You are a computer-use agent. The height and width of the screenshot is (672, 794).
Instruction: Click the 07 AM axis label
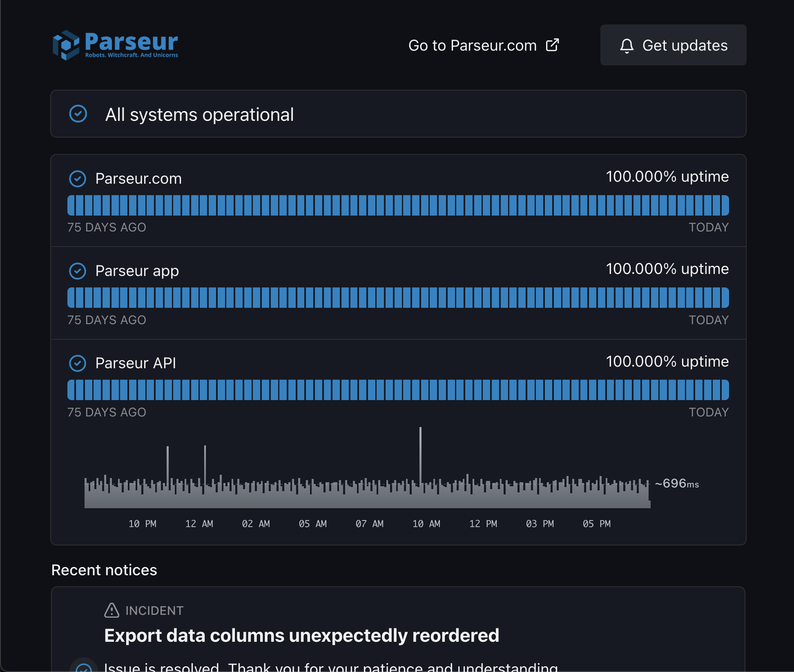(x=370, y=524)
